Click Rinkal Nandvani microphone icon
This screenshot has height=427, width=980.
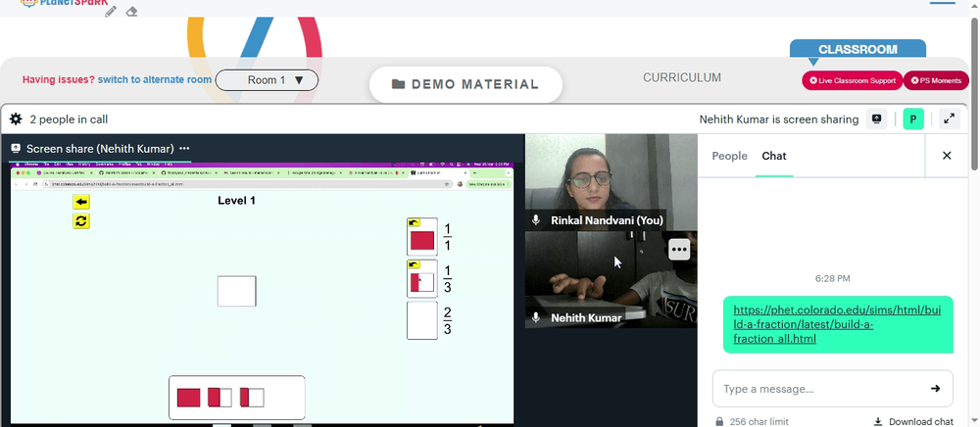click(x=536, y=220)
